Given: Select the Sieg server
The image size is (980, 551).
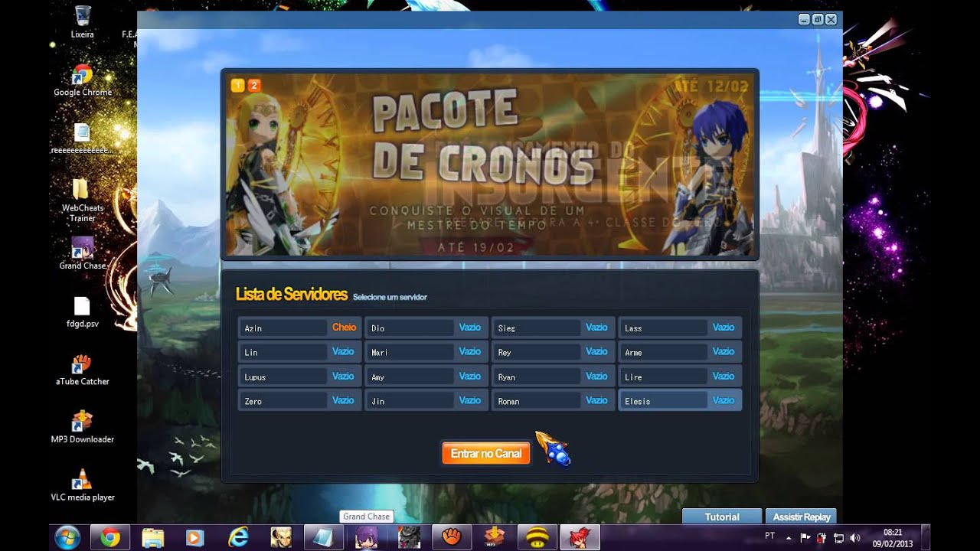Looking at the screenshot, I should pyautogui.click(x=553, y=328).
